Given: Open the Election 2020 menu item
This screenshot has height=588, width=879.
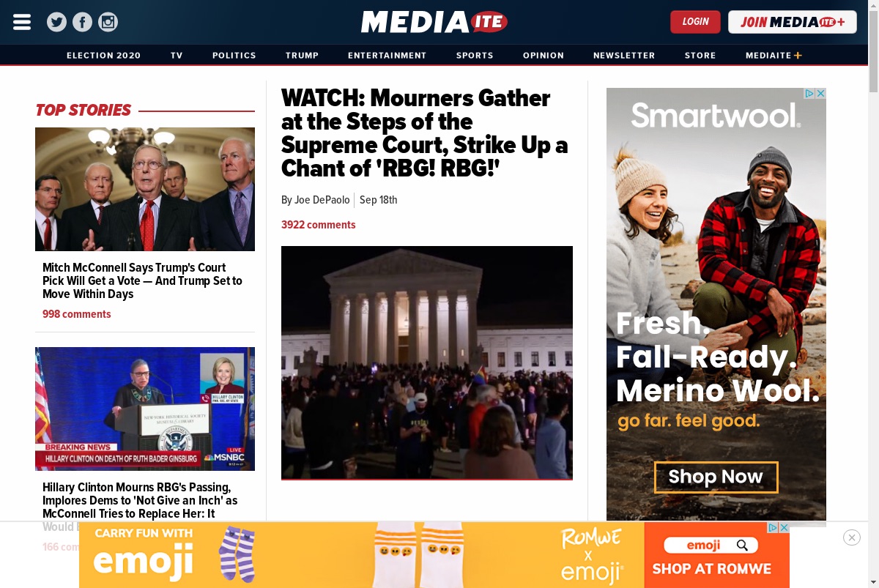Looking at the screenshot, I should coord(104,56).
